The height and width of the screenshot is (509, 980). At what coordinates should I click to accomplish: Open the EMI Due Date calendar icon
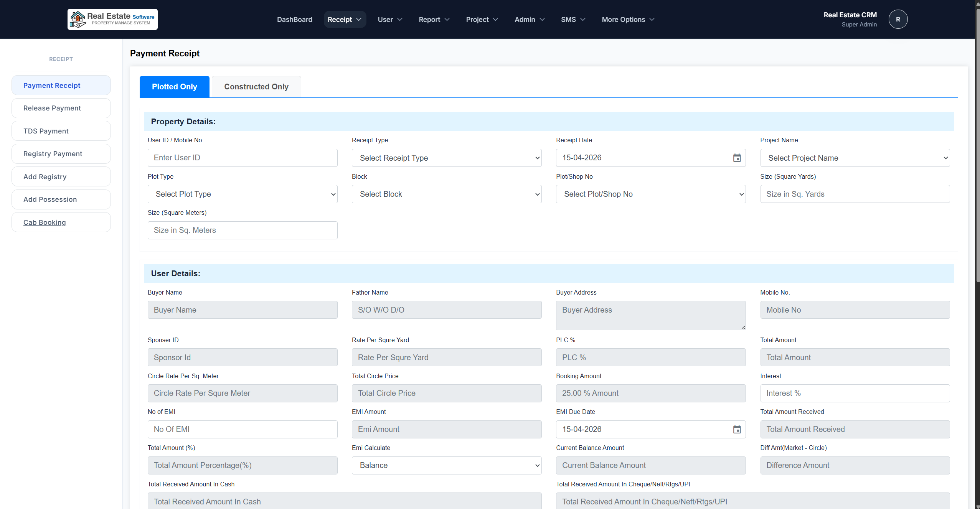pos(737,429)
